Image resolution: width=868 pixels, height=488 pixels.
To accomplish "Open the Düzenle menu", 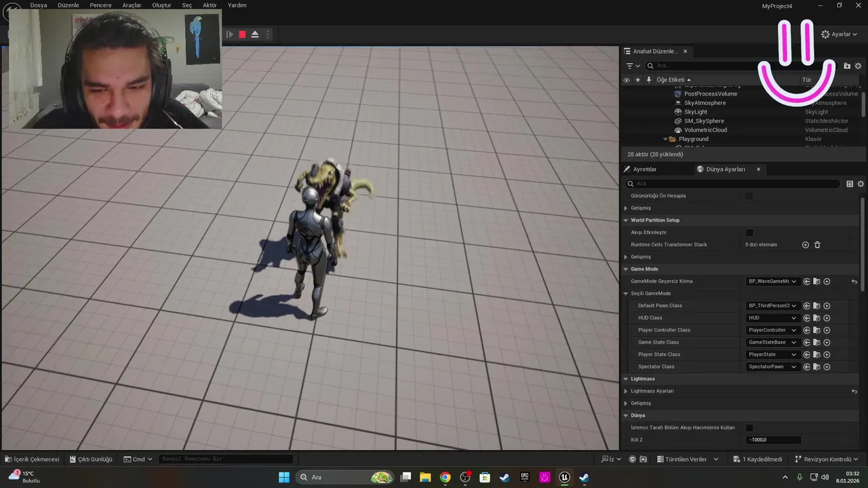I will click(x=68, y=5).
